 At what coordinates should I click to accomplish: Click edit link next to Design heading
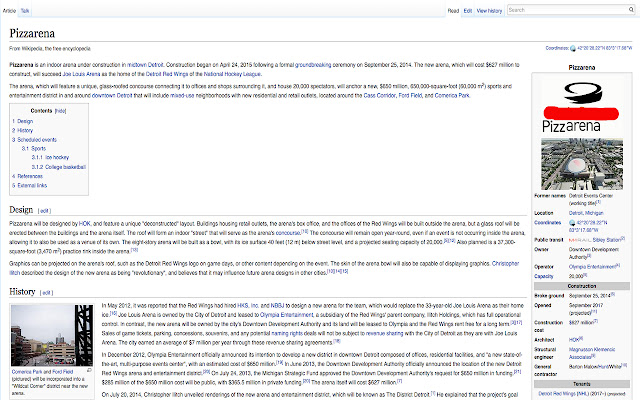pyautogui.click(x=44, y=211)
